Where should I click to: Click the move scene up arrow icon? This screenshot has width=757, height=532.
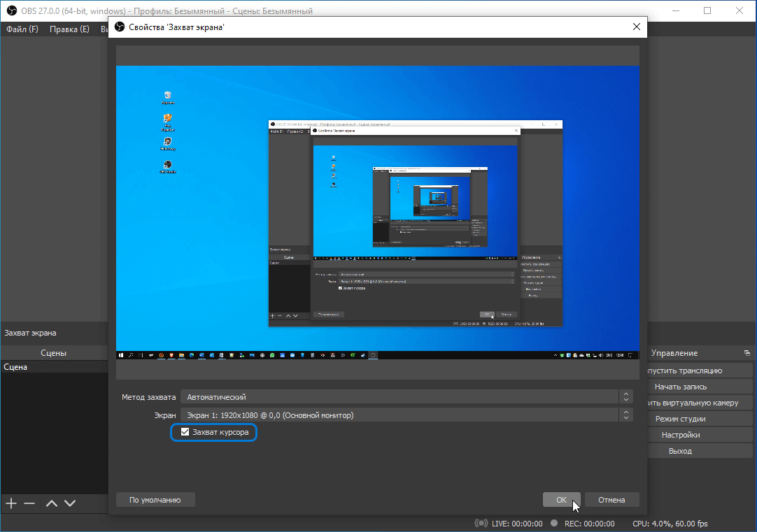50,503
